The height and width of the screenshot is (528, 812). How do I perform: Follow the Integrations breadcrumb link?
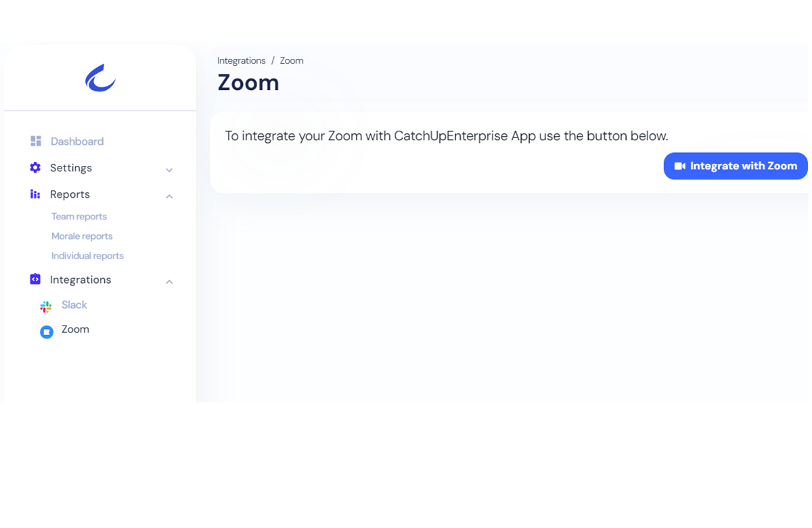(242, 61)
